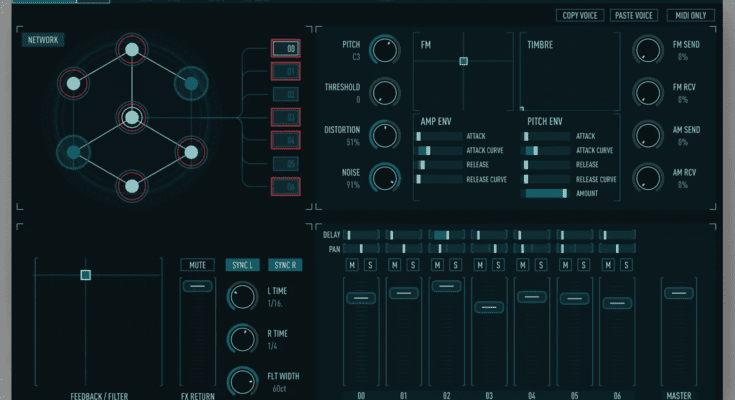The image size is (735, 400).
Task: Select the center node in the network graph
Action: coord(131,117)
